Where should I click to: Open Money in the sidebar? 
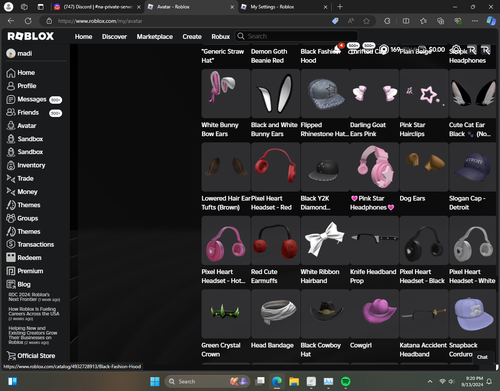click(x=22, y=192)
